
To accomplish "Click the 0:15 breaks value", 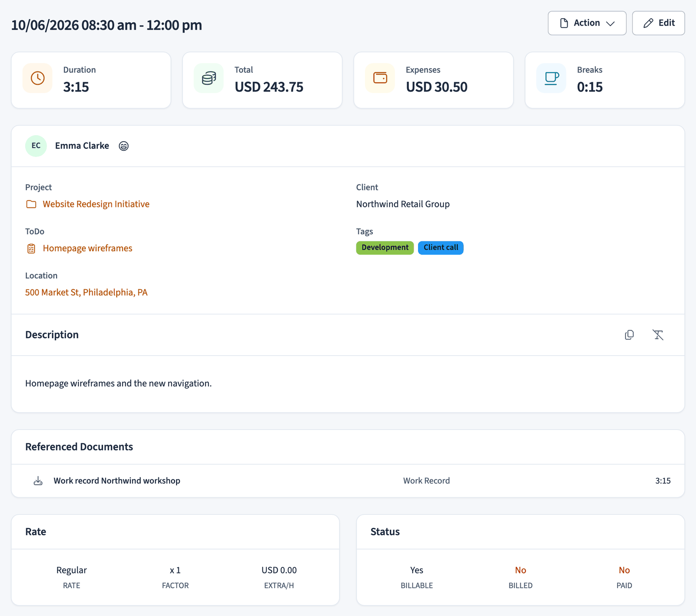I will point(590,87).
